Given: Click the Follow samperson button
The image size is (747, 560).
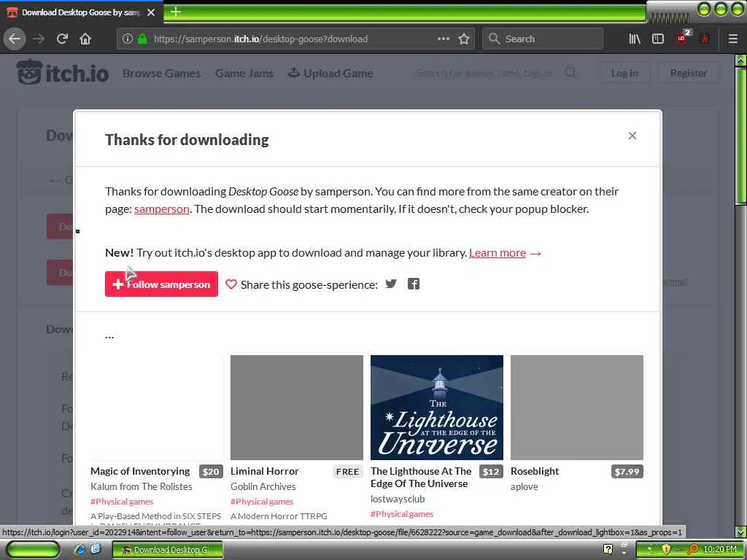Looking at the screenshot, I should 161,284.
